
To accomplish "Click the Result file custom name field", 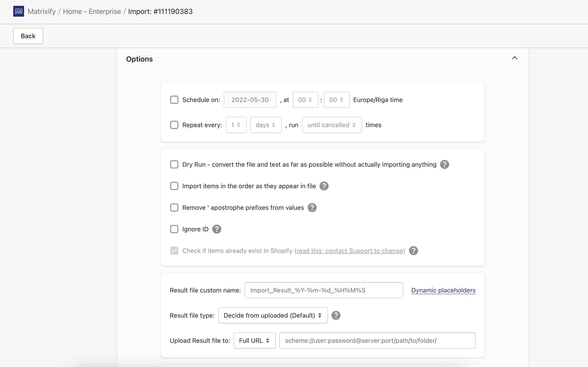I will (323, 290).
